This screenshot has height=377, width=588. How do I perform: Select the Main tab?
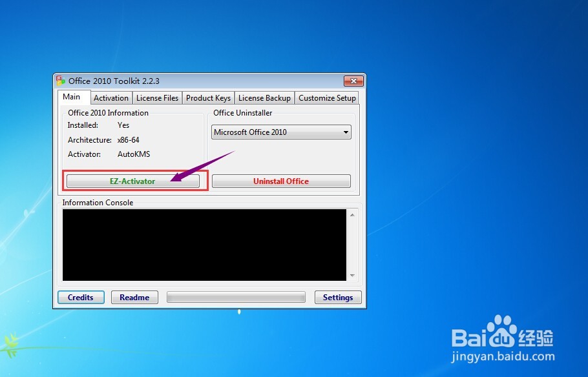(x=74, y=97)
